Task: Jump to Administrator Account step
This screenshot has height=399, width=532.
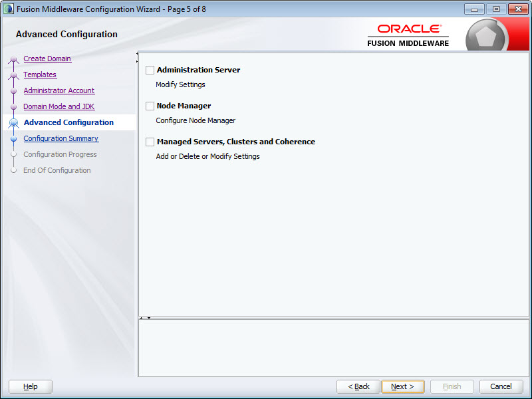Action: tap(59, 90)
